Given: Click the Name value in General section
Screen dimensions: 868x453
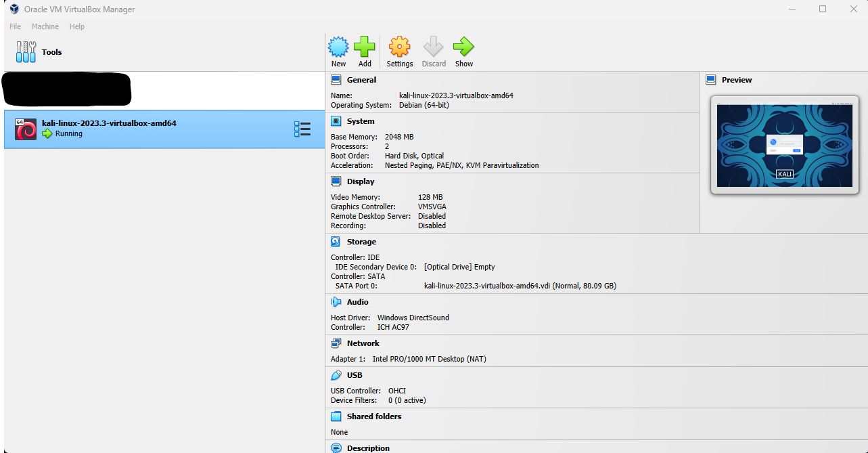Looking at the screenshot, I should (456, 95).
